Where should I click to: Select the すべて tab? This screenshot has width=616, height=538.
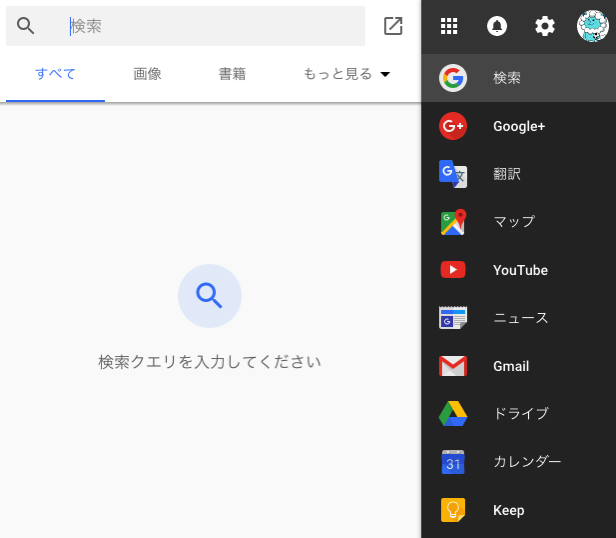coord(55,74)
